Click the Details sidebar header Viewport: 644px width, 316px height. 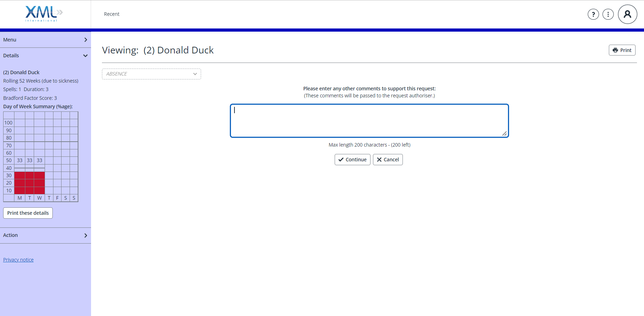pos(45,56)
